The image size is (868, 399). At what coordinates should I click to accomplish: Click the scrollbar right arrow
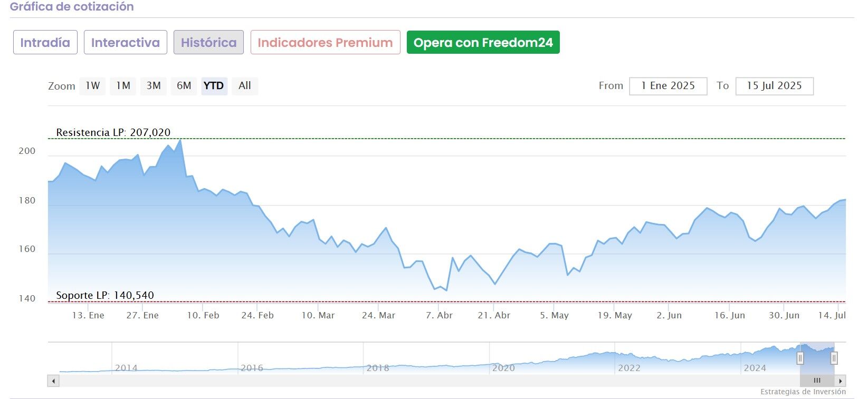click(x=841, y=381)
